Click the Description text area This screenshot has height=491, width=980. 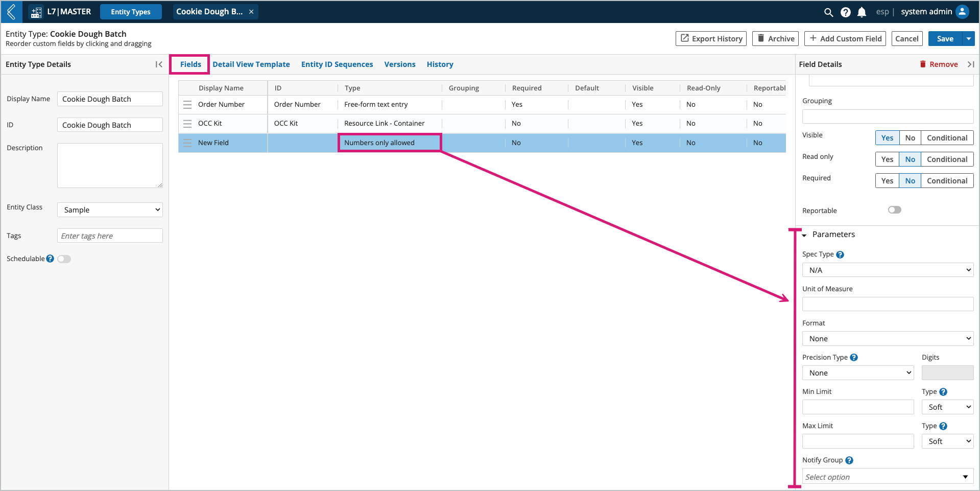tap(110, 166)
